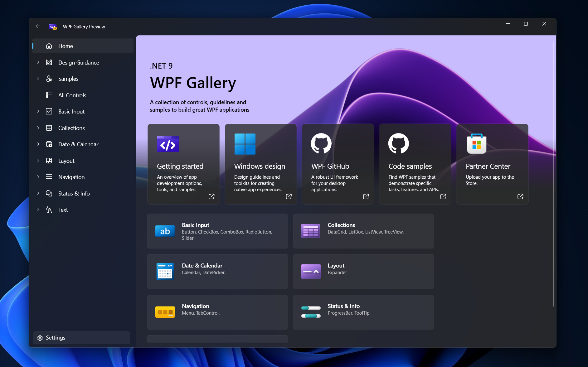
Task: Open the Windows design external link
Action: pos(288,196)
